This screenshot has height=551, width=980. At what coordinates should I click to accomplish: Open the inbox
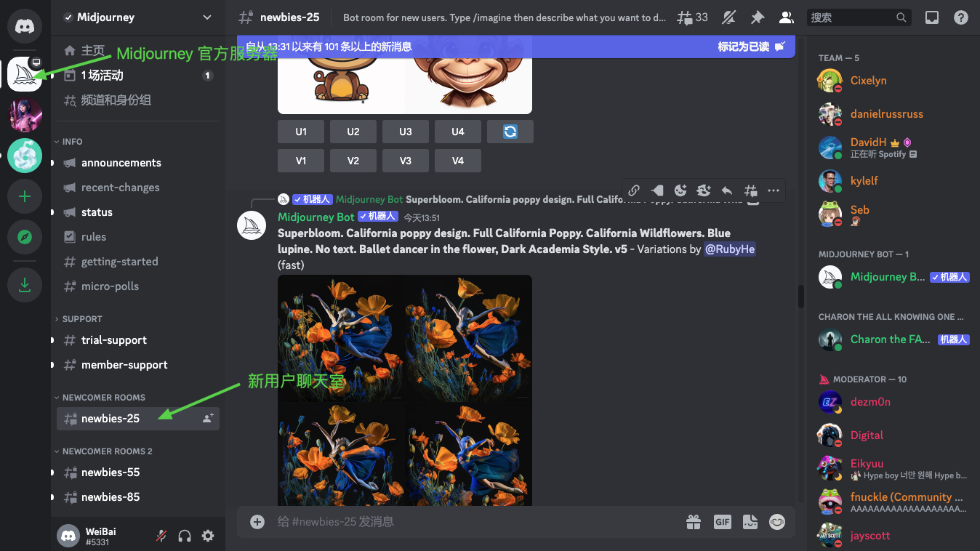coord(931,17)
